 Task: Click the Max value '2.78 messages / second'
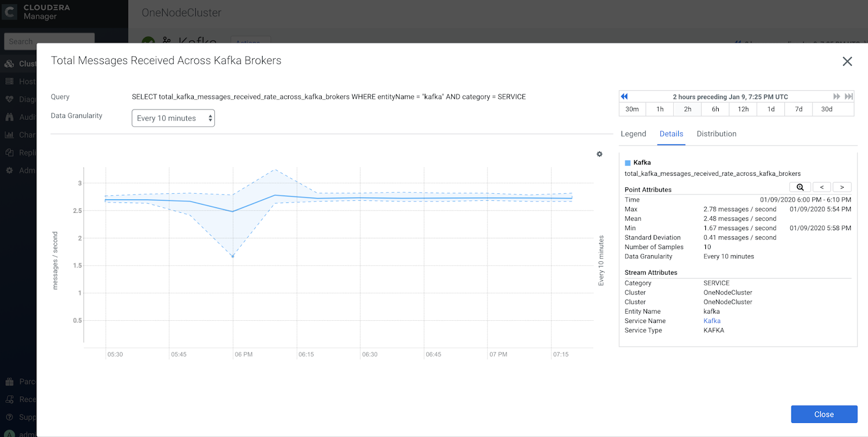(740, 210)
